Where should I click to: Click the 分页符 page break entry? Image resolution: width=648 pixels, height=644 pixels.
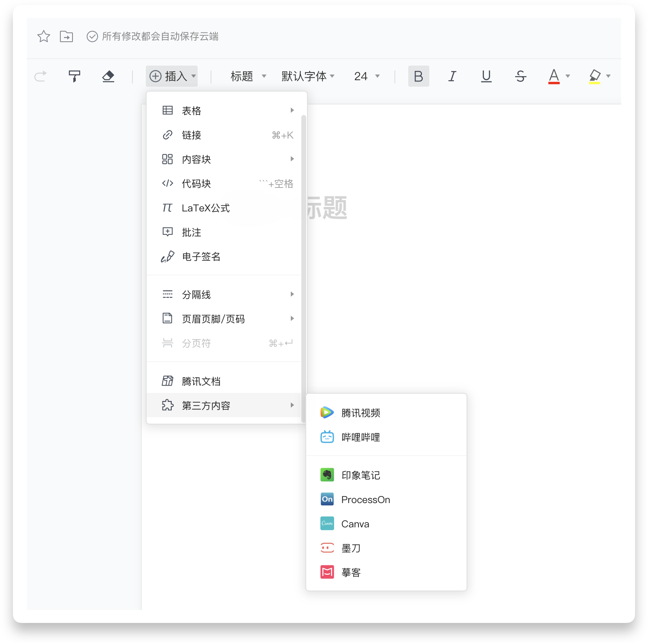pos(224,343)
